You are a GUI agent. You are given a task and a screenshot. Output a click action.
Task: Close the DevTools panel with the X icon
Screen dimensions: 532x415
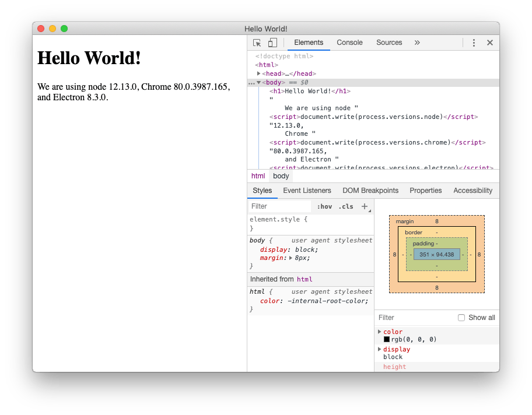490,42
